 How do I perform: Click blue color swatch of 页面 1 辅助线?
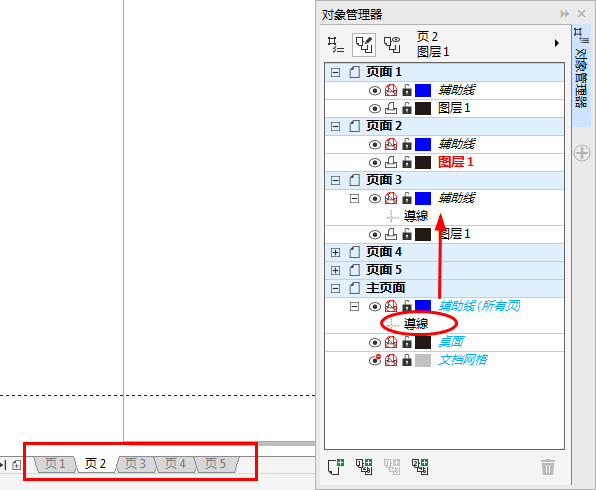coord(423,91)
